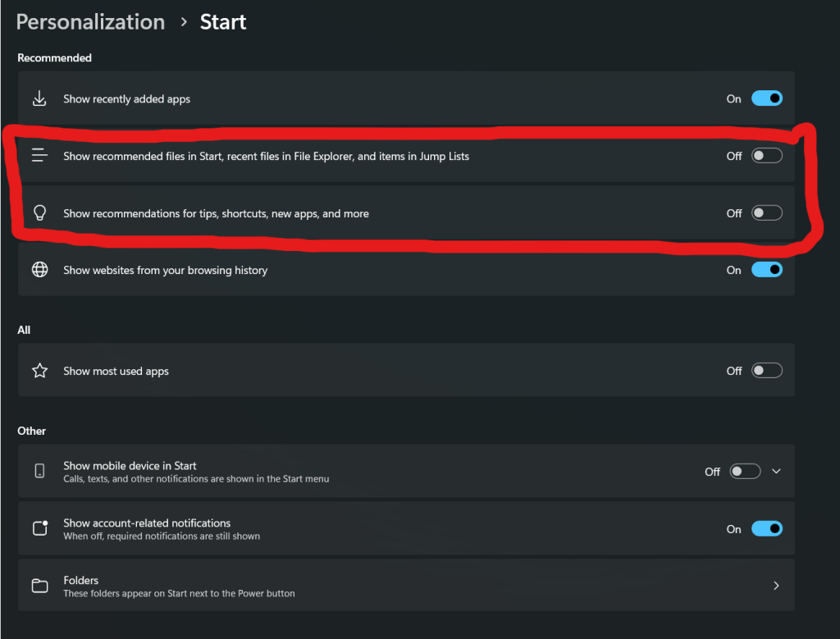This screenshot has height=639, width=840.
Task: Enable recommended files in Start toggle
Action: [x=766, y=156]
